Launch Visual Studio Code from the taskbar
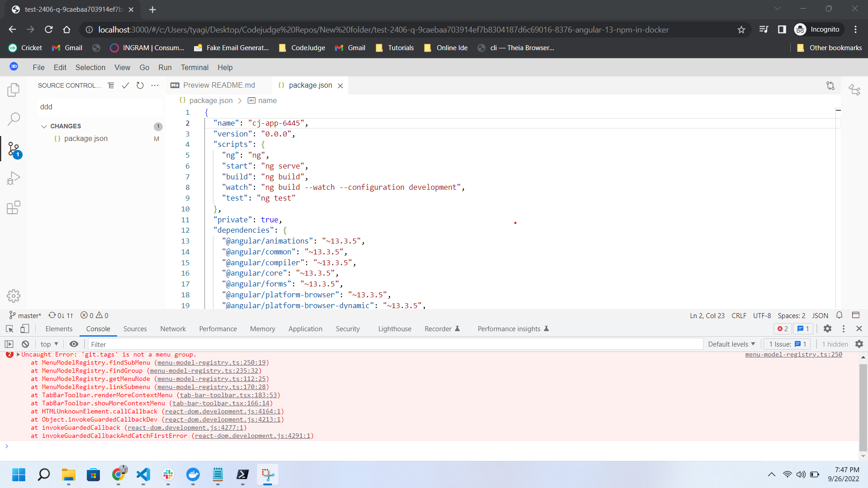This screenshot has height=488, width=868. pyautogui.click(x=143, y=475)
